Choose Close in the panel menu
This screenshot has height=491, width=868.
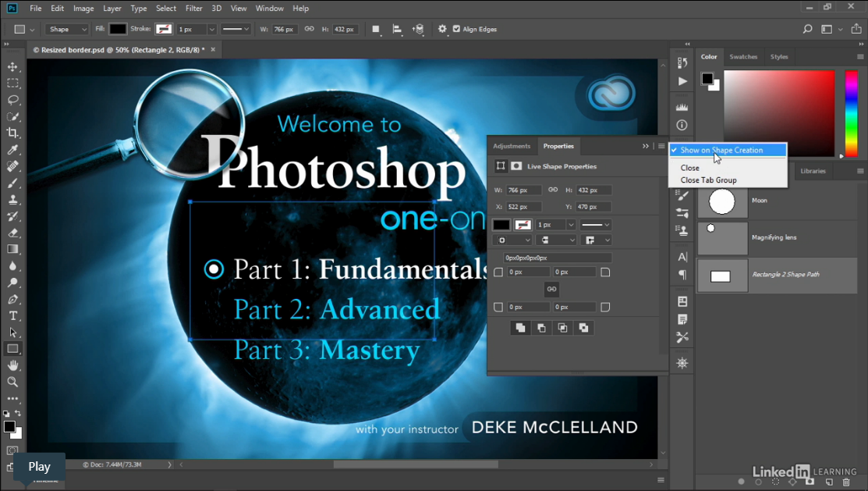(x=689, y=168)
